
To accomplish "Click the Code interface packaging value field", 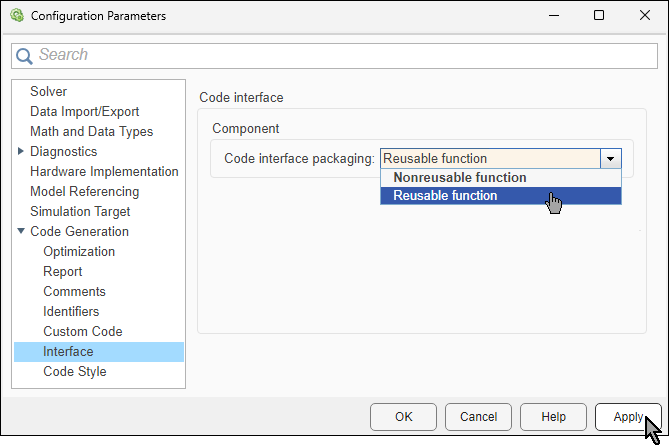I will (x=490, y=159).
